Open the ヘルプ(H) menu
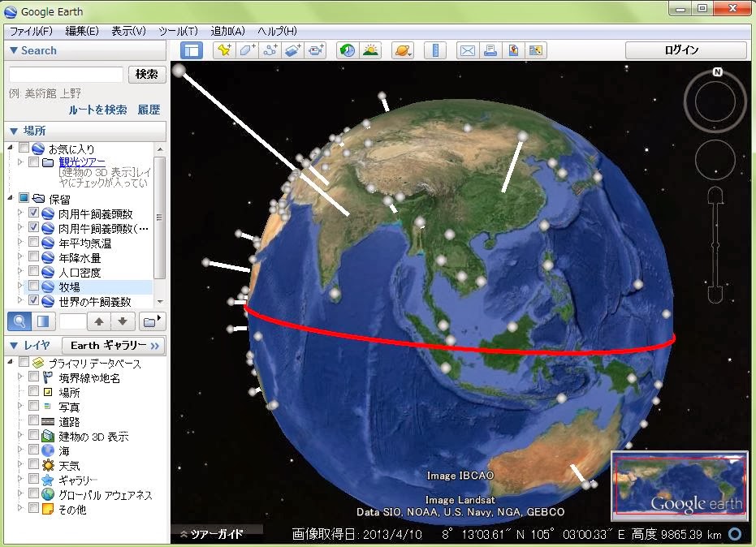 tap(277, 32)
